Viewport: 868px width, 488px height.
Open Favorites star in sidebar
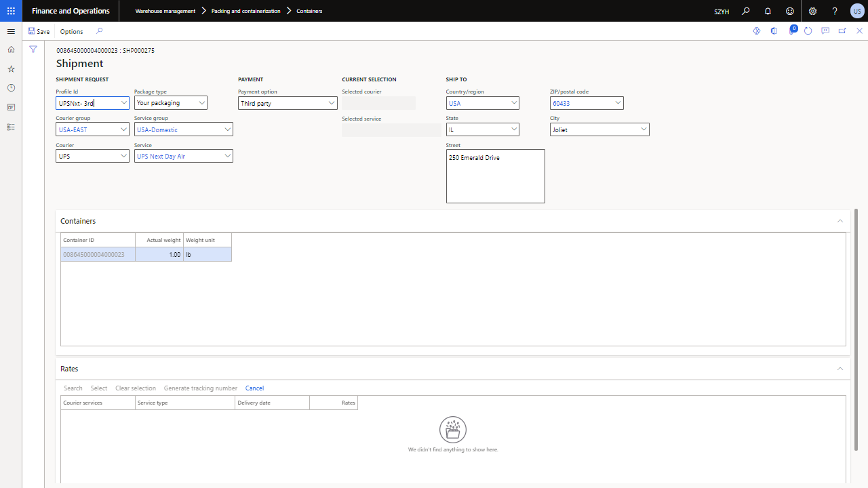point(11,69)
